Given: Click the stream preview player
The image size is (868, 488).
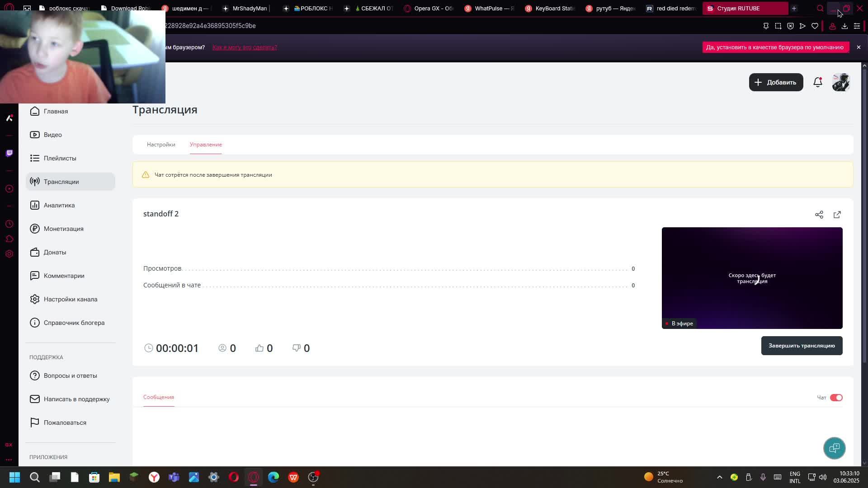Looking at the screenshot, I should (x=752, y=278).
